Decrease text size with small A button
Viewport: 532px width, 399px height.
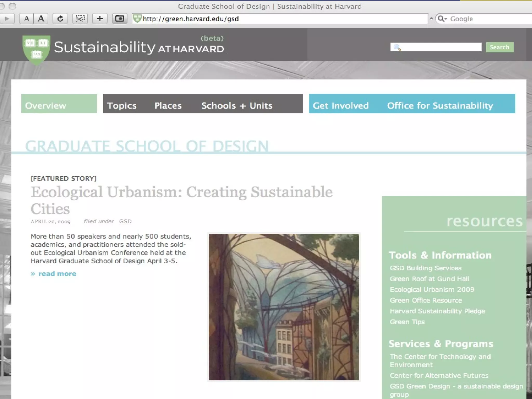tap(26, 19)
